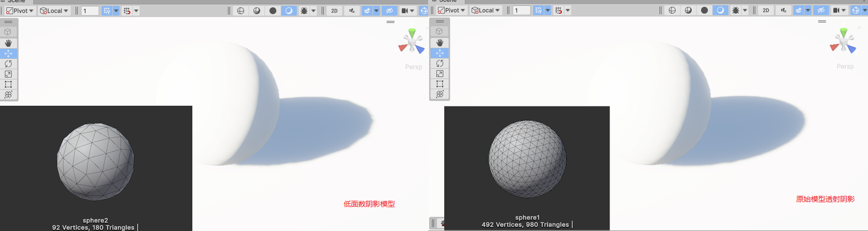Toggle scene effects in left Scene view
This screenshot has height=231, width=868.
[x=367, y=10]
